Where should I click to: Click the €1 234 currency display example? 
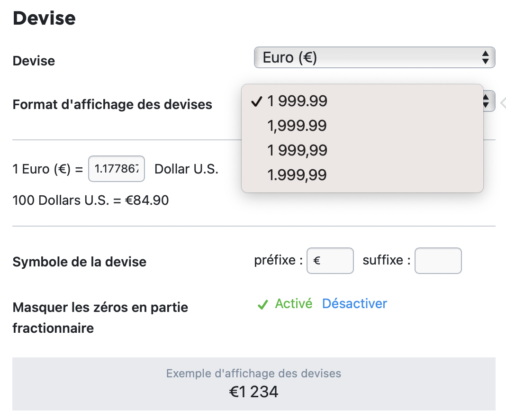point(253,392)
